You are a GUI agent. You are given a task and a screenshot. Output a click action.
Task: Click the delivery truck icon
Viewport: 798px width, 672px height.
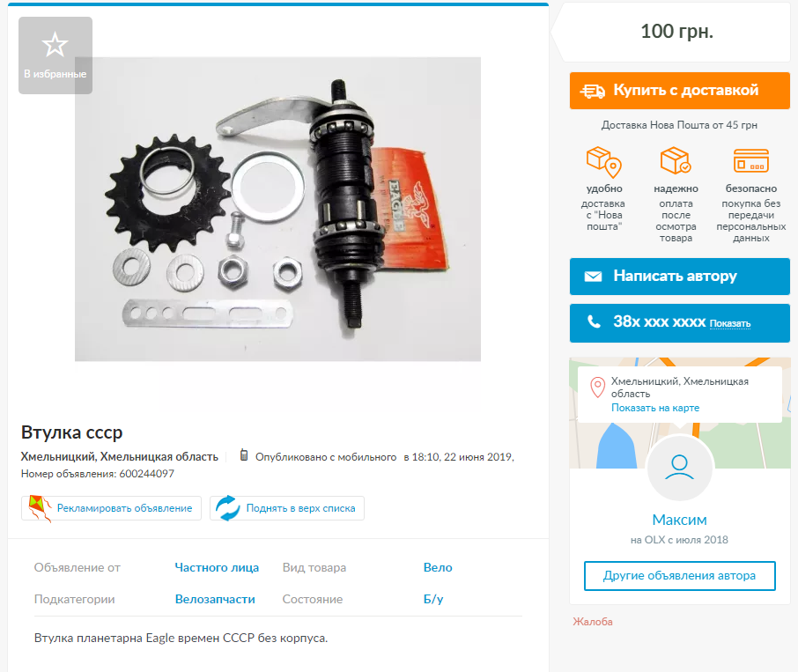point(593,91)
